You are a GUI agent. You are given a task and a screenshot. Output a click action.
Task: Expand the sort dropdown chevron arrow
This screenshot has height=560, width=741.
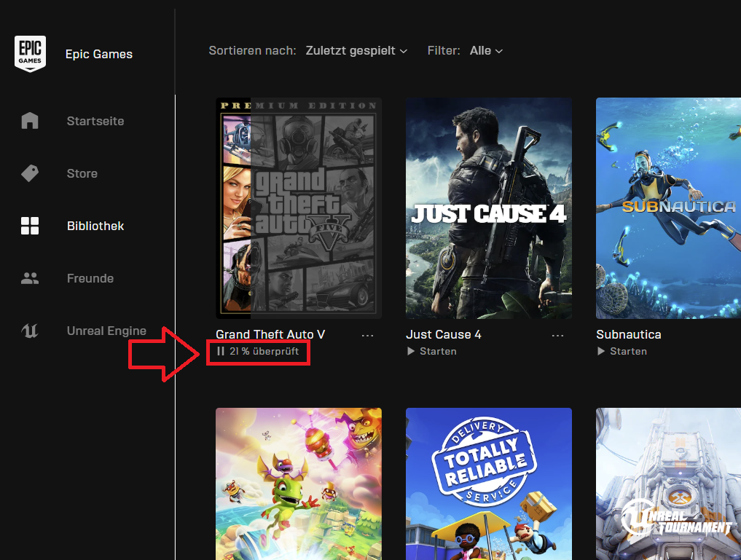(x=404, y=51)
